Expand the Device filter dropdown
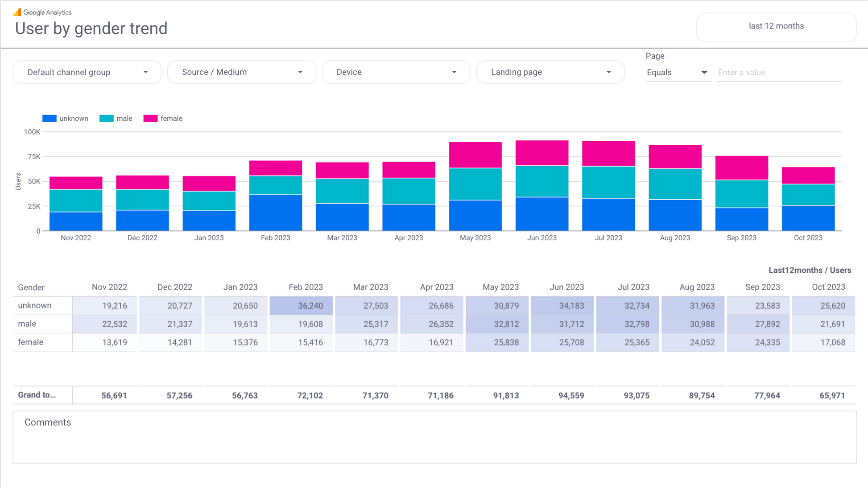This screenshot has width=868, height=488. pyautogui.click(x=396, y=72)
